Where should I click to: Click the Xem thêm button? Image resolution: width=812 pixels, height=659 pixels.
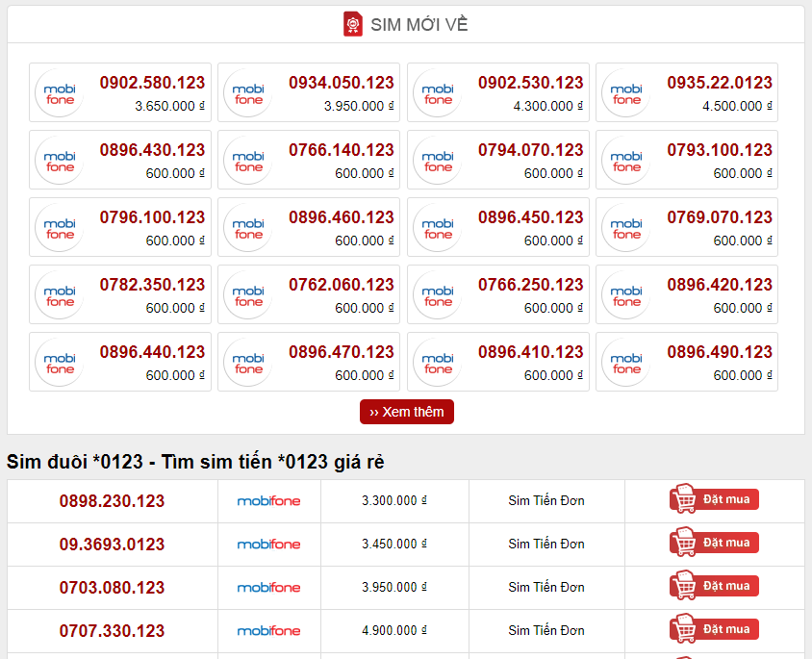407,412
